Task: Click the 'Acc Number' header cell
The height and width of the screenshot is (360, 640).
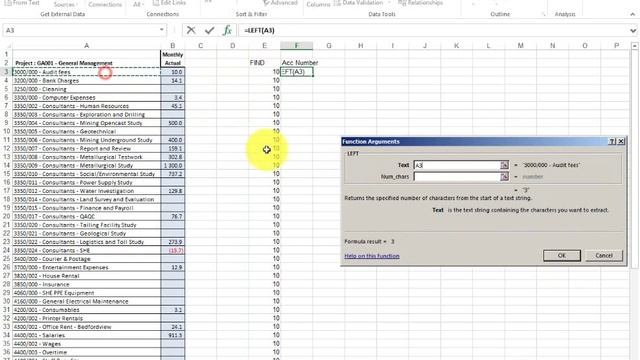Action: pyautogui.click(x=297, y=63)
